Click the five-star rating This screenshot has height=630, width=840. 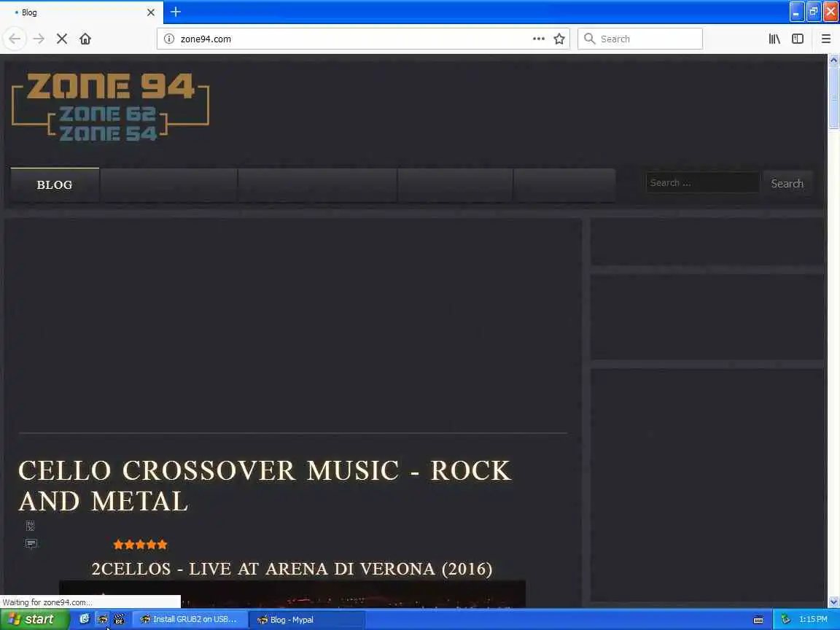click(140, 545)
